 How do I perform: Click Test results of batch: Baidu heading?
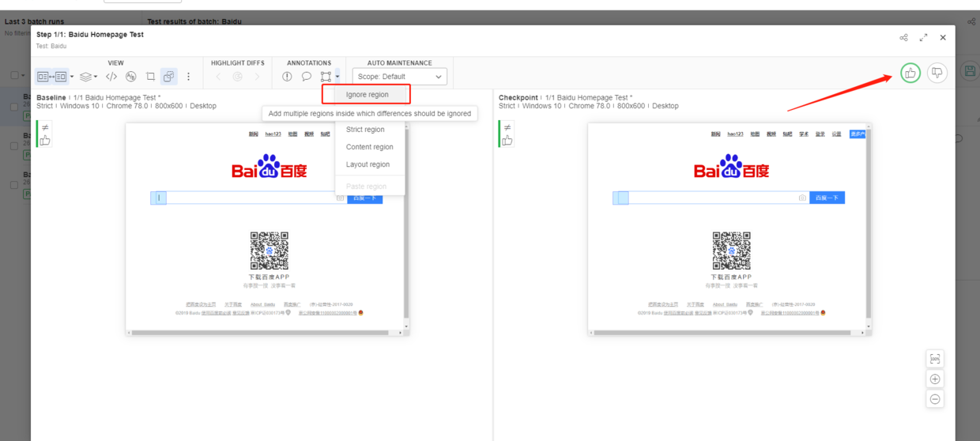[x=194, y=21]
